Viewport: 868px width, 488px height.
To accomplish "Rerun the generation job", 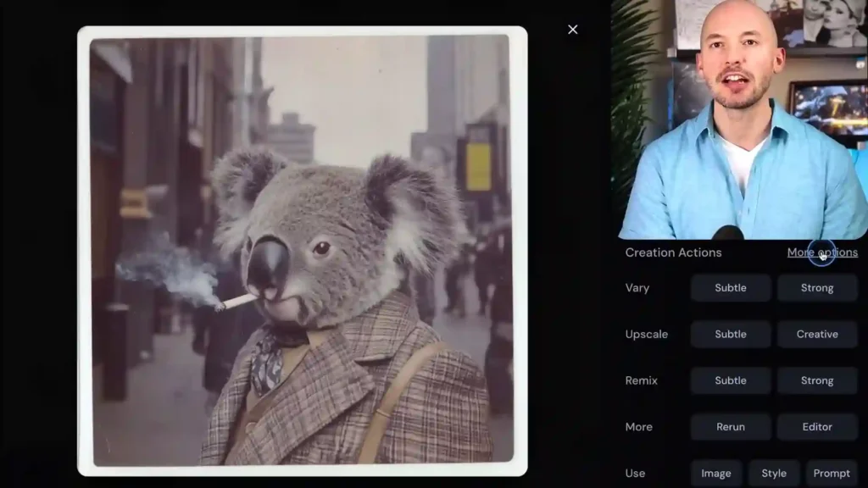I will (730, 427).
